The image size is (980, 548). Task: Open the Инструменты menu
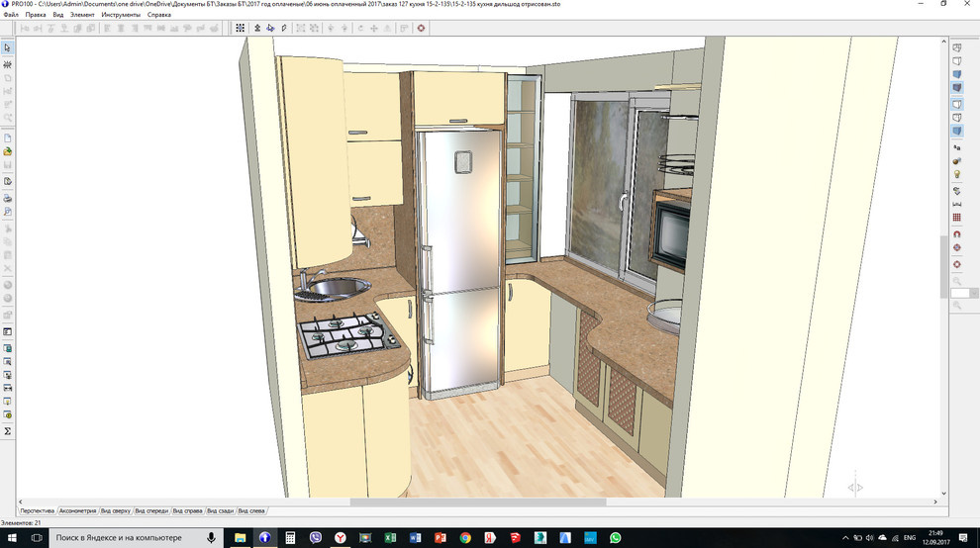point(121,15)
